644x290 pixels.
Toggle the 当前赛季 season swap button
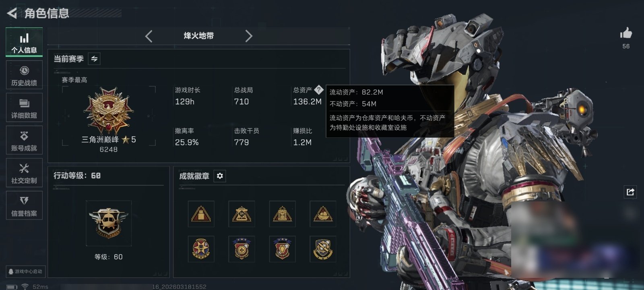(94, 59)
